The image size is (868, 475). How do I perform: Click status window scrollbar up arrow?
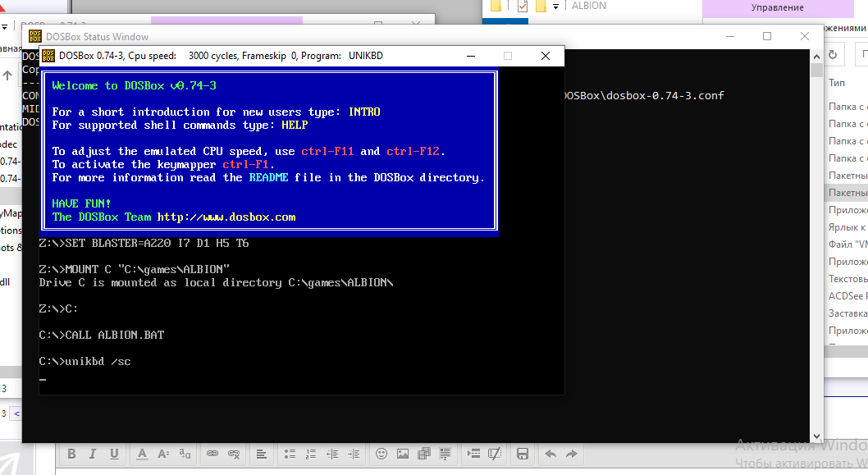(816, 57)
